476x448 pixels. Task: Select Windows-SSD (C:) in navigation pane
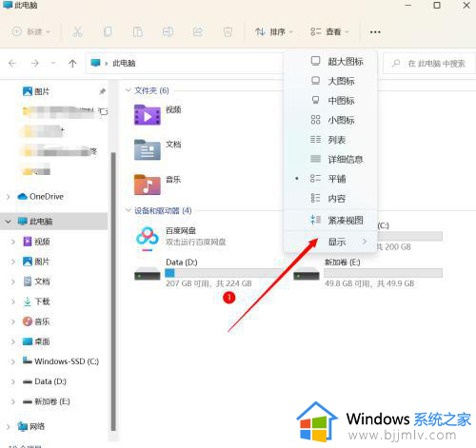(61, 361)
